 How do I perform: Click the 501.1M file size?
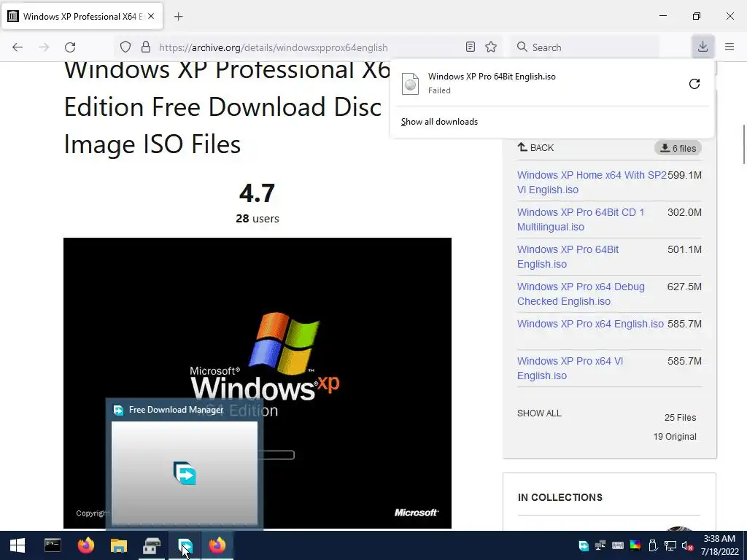(x=684, y=249)
